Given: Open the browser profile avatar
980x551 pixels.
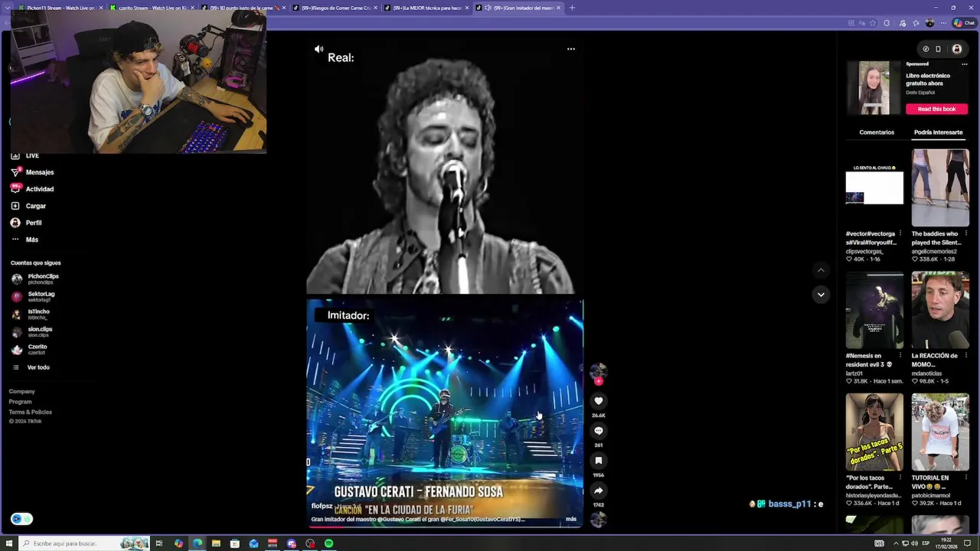Looking at the screenshot, I should point(930,23).
